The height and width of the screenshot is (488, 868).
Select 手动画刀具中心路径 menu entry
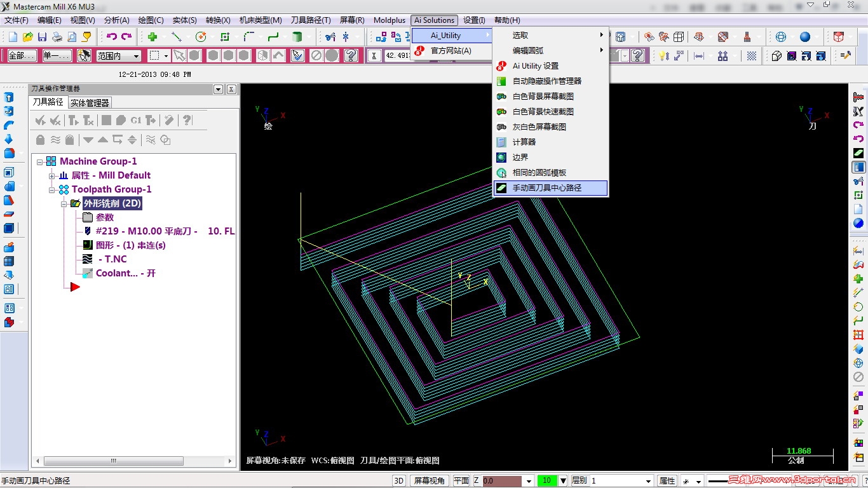(551, 187)
